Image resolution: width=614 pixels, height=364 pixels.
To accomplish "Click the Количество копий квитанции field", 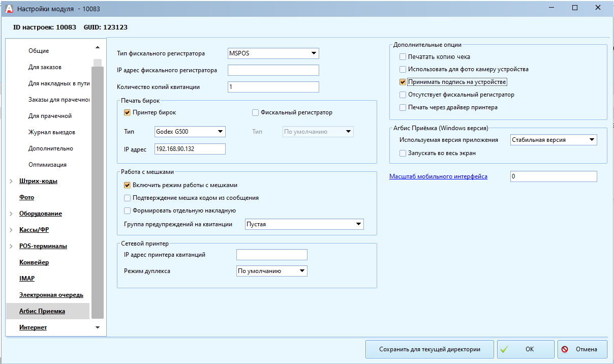I will pyautogui.click(x=273, y=87).
